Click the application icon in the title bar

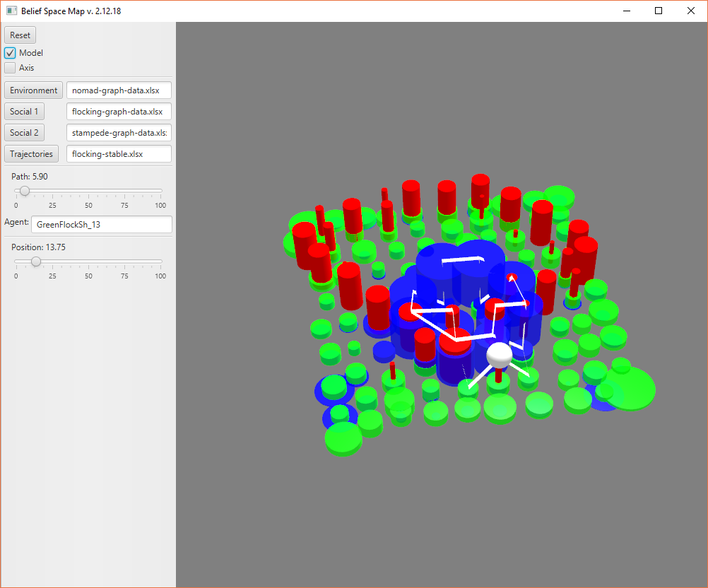[x=11, y=11]
